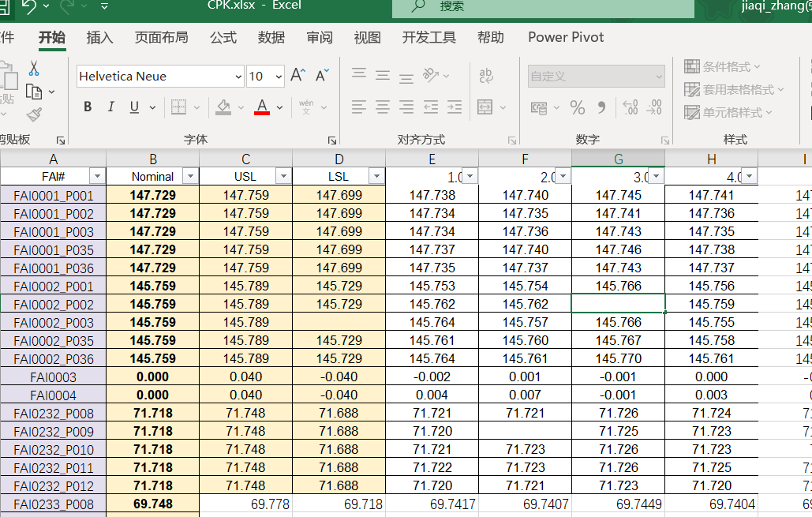Decrease decimal places

(654, 107)
